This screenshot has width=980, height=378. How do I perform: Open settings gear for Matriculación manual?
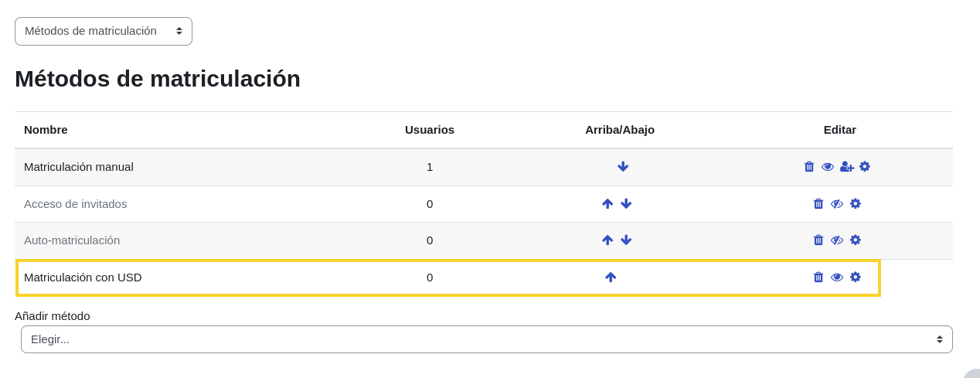tap(865, 167)
